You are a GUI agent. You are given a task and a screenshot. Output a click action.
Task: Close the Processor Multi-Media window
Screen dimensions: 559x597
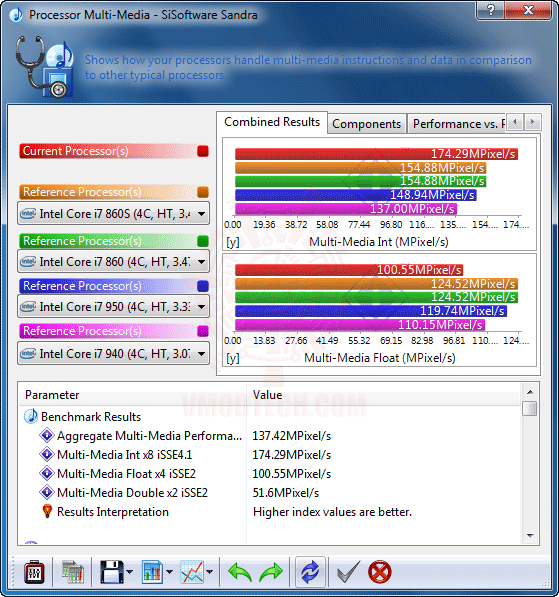click(528, 10)
